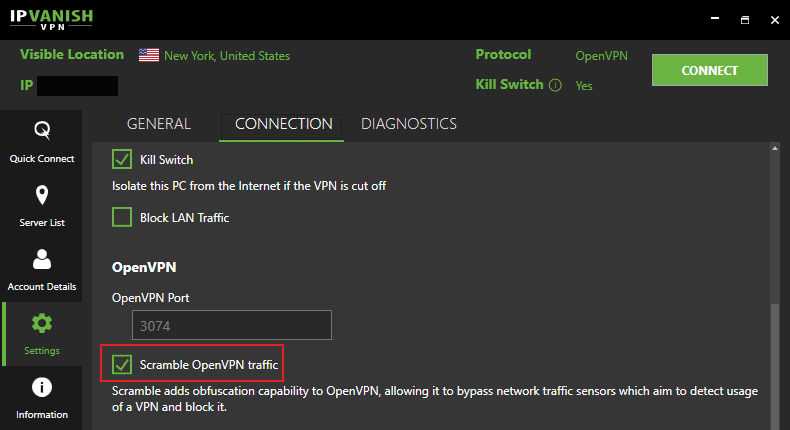Open Settings gear icon
This screenshot has width=790, height=430.
click(x=42, y=324)
